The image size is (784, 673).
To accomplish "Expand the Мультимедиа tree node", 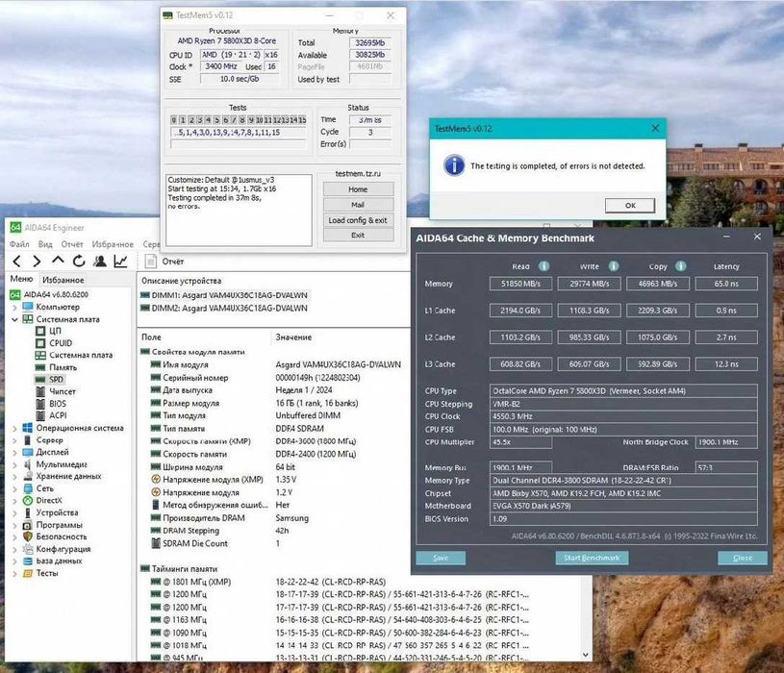I will point(13,464).
